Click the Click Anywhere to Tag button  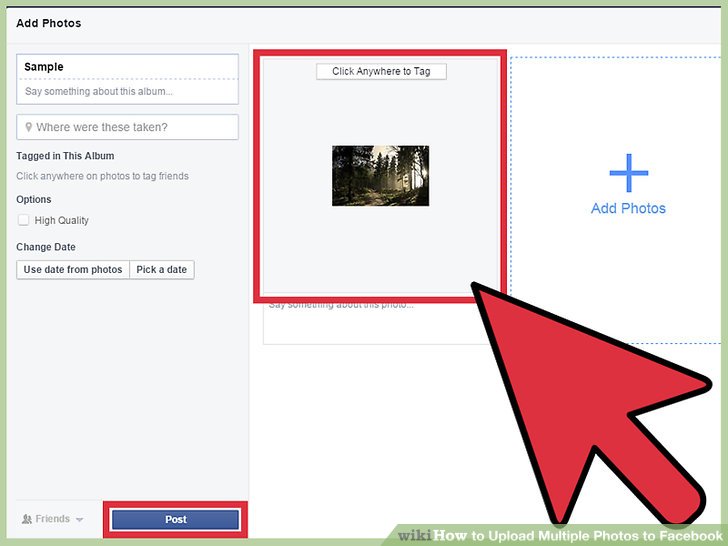click(381, 72)
